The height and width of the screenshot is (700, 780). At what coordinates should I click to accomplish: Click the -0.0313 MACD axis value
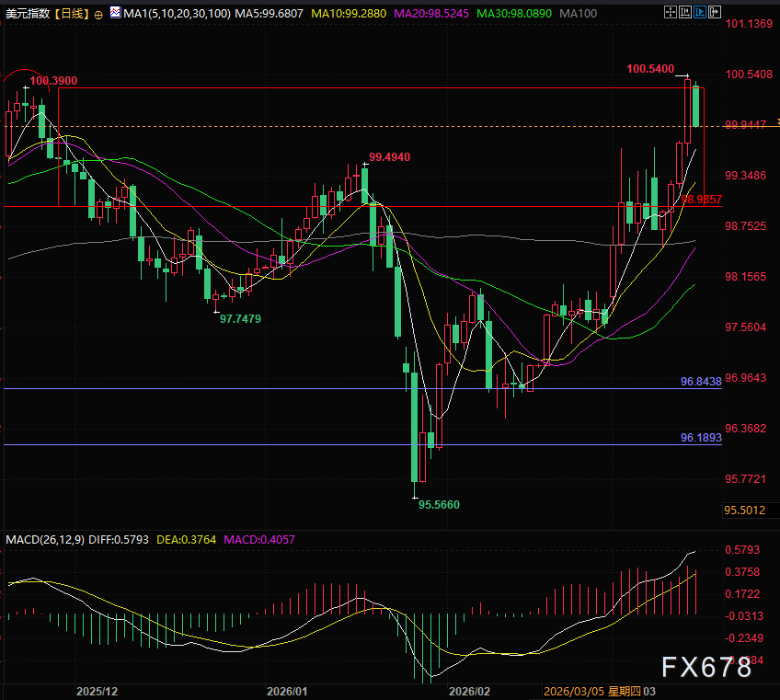pos(744,616)
